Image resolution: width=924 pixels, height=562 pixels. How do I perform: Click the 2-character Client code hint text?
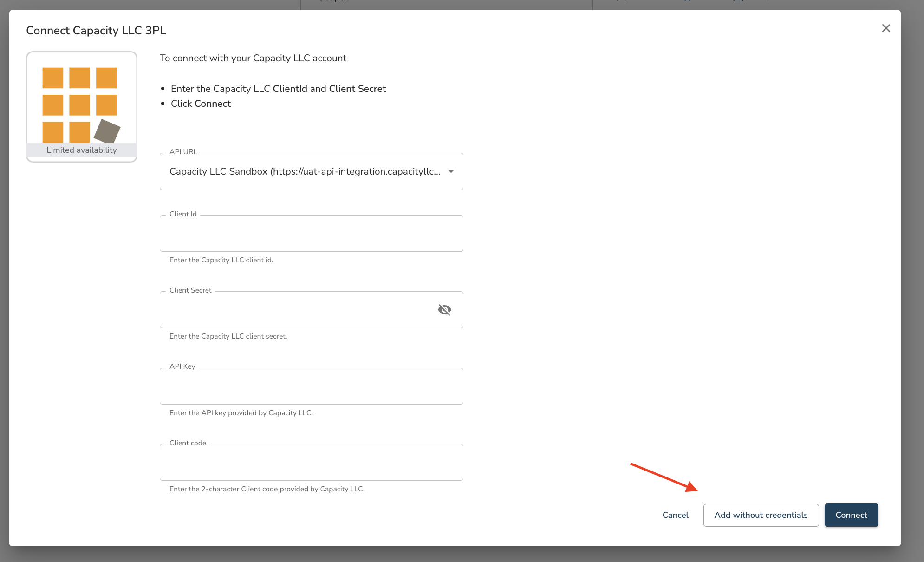(267, 489)
